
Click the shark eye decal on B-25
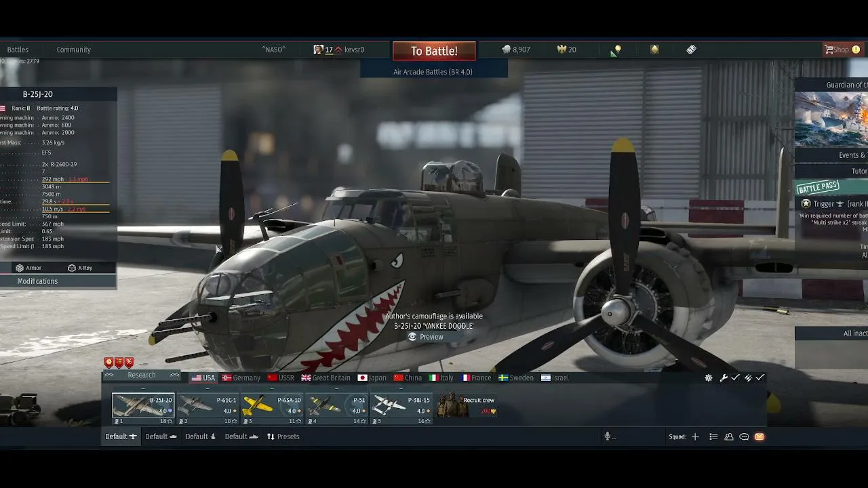point(397,260)
